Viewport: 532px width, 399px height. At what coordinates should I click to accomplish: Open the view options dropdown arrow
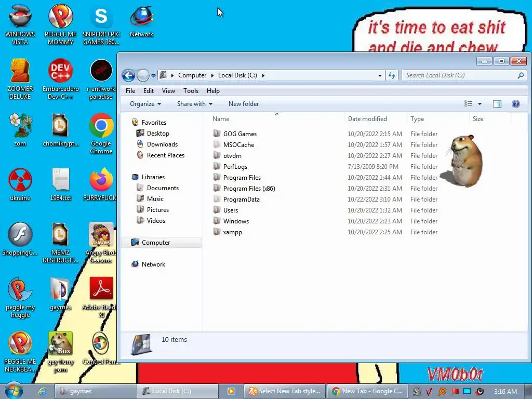480,104
